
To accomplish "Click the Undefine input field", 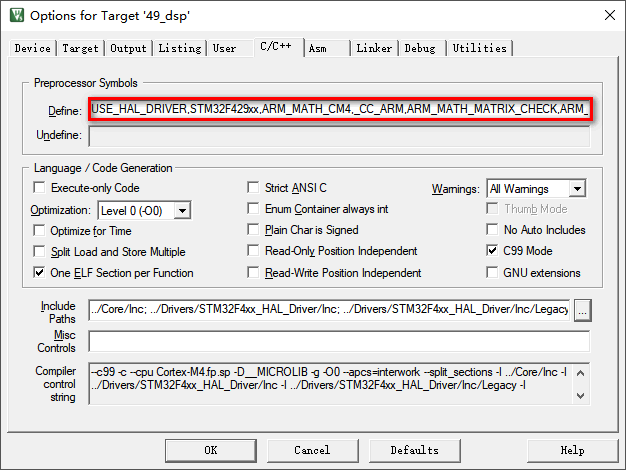I will [x=339, y=135].
